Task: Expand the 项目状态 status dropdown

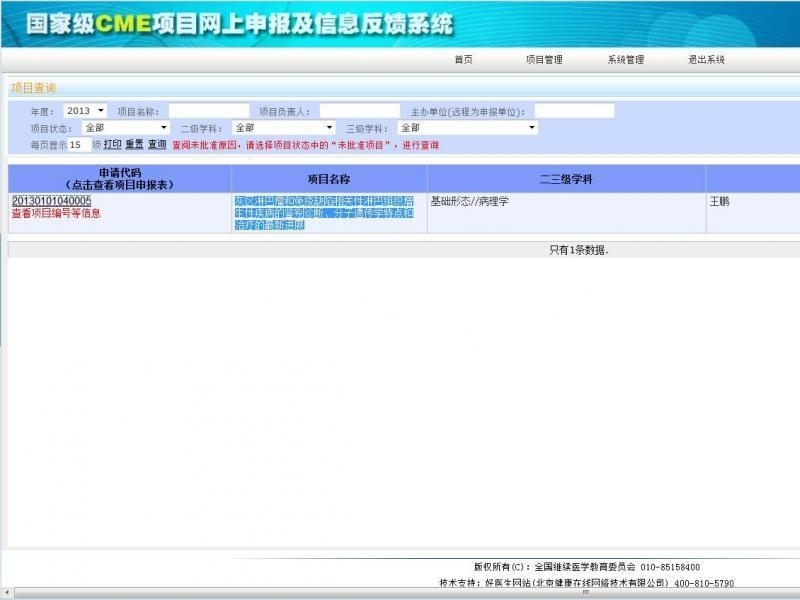Action: pyautogui.click(x=125, y=128)
